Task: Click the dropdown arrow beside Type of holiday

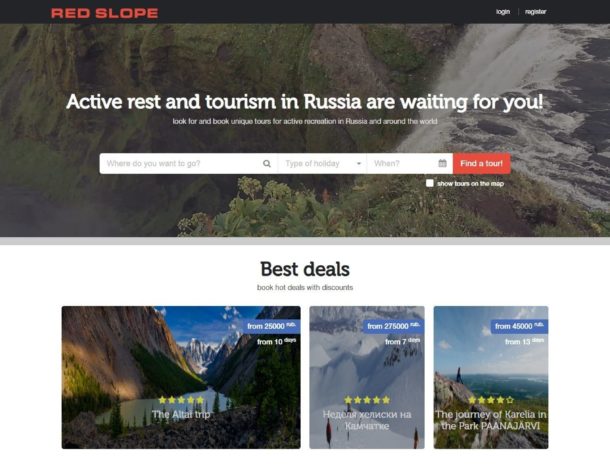Action: 359,163
